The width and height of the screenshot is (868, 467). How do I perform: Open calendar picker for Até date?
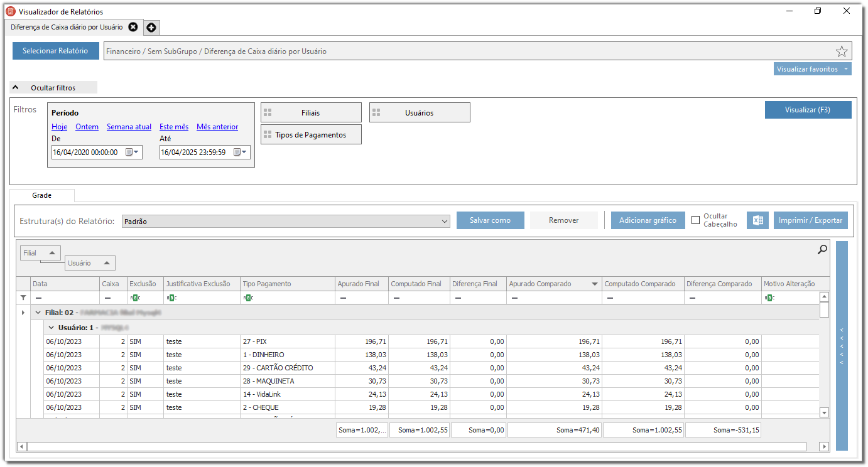pos(241,152)
